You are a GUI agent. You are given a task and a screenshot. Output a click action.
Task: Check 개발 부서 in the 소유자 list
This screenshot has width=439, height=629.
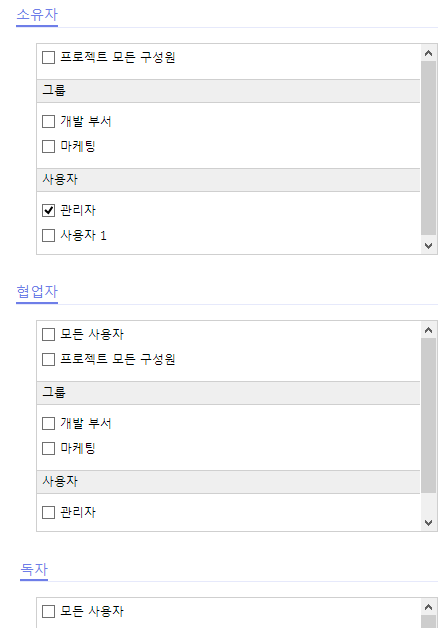click(x=49, y=122)
